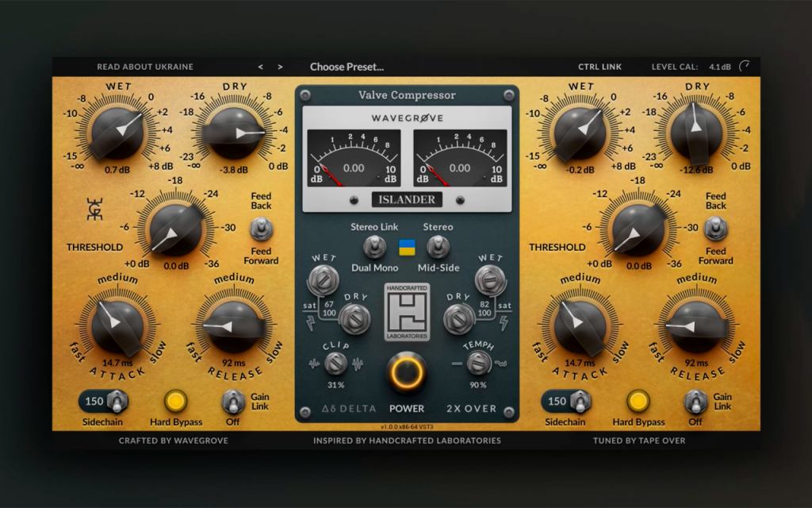Viewport: 812px width, 508px height.
Task: Flip the right Gain Link switch
Action: 695,401
